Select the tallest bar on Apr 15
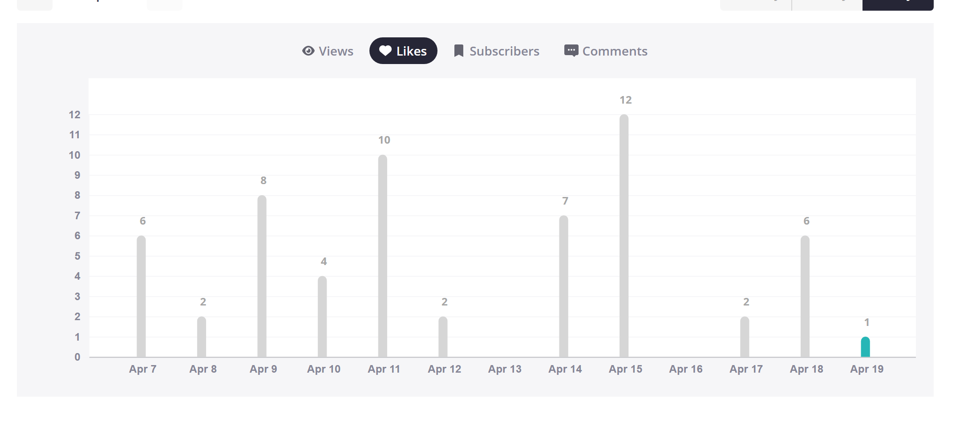Screen dimensions: 980x430 tap(624, 236)
